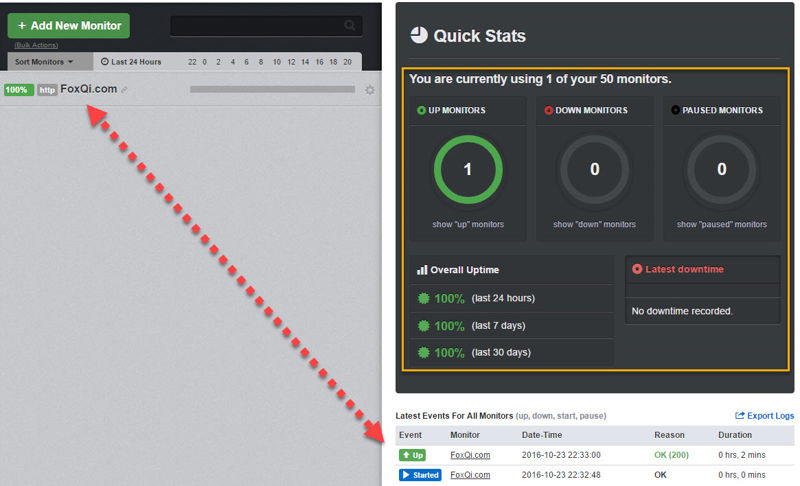The width and height of the screenshot is (800, 486).
Task: Click the No downtime recorded text
Action: 682,311
